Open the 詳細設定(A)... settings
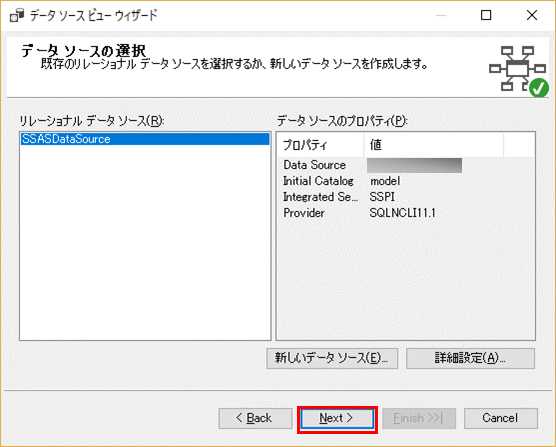The height and width of the screenshot is (447, 556). [470, 358]
